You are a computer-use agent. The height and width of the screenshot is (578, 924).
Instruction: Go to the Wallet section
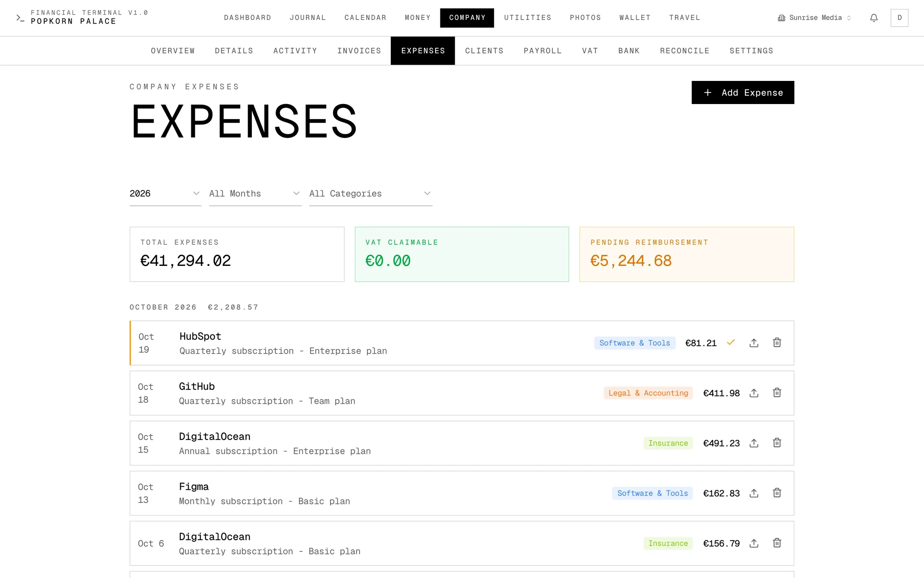[635, 18]
